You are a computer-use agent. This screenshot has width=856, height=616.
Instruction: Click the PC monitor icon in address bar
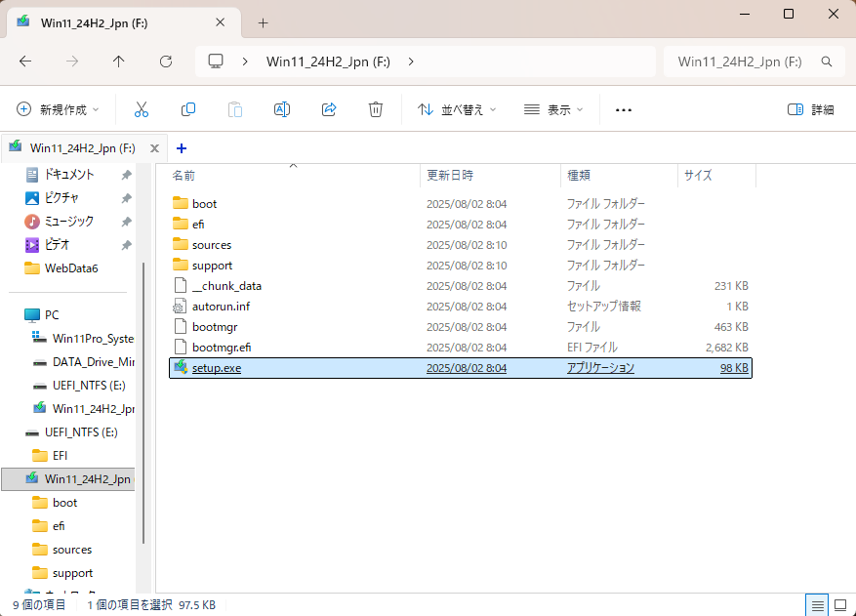tap(216, 62)
